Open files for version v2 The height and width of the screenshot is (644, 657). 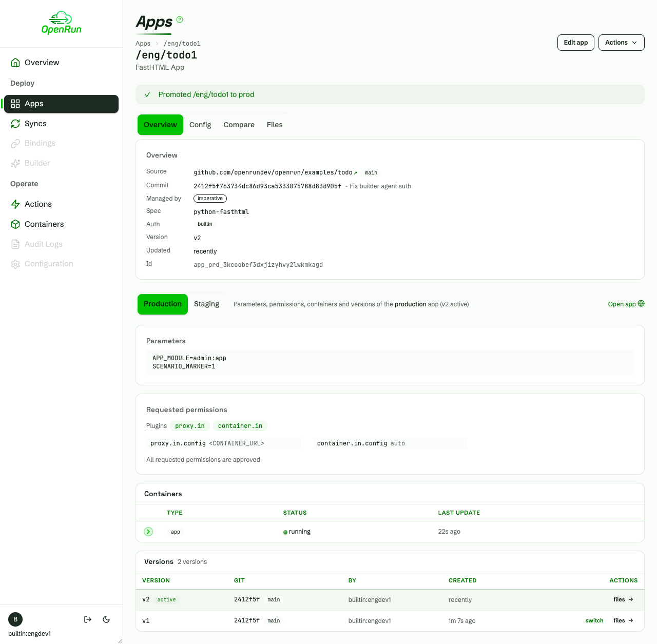pos(623,600)
